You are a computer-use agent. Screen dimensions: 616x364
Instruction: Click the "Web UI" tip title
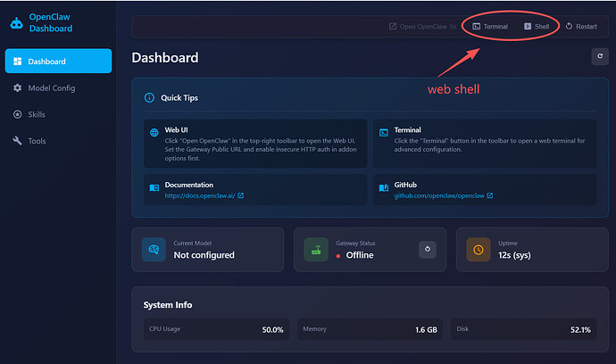pos(176,129)
